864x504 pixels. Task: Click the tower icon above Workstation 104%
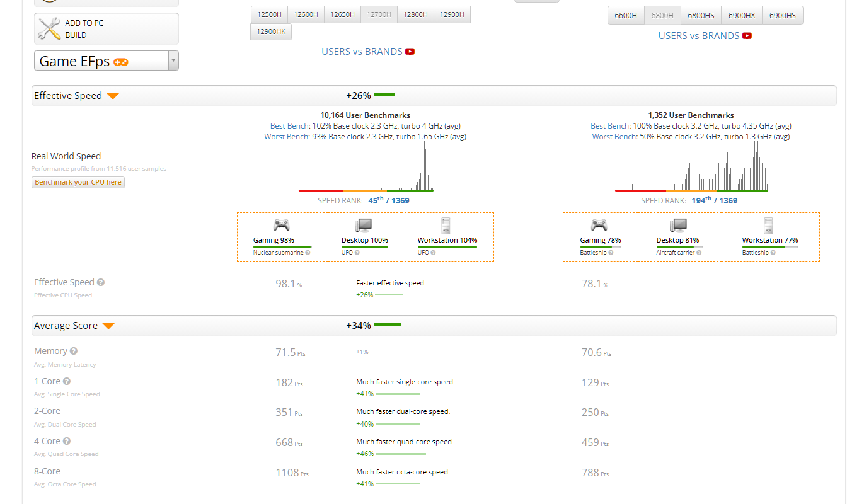pos(446,225)
